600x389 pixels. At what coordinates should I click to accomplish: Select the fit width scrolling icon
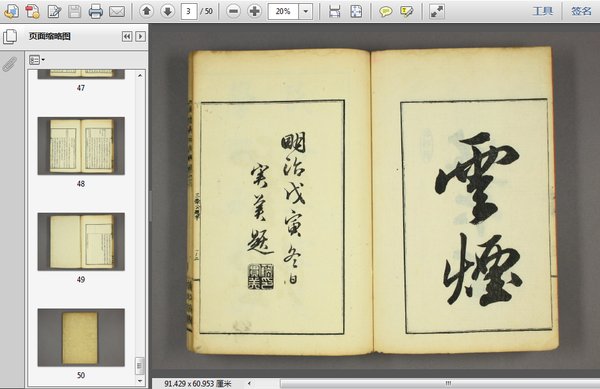[x=335, y=11]
